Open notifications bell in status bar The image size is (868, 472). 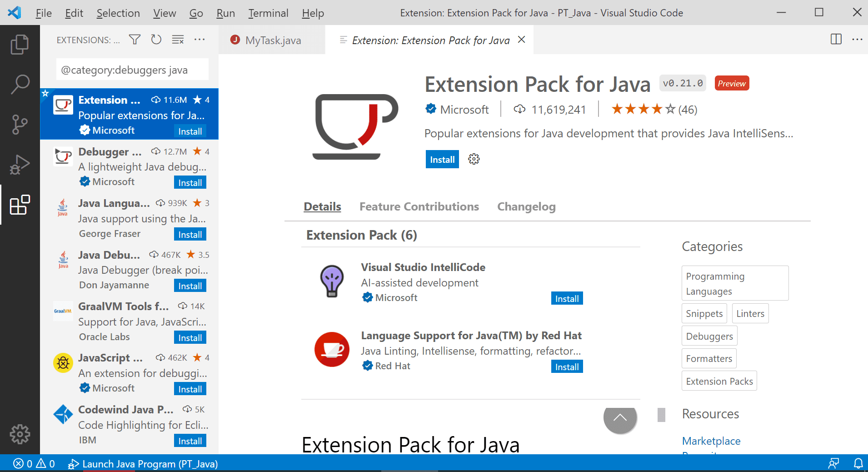(858, 463)
